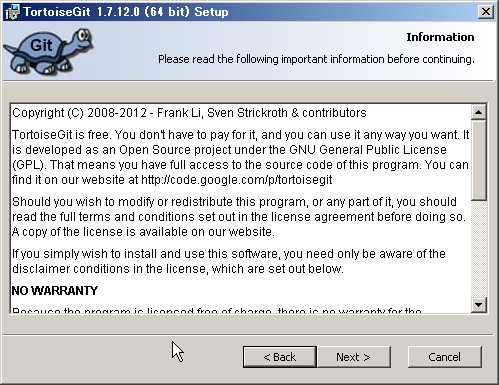Click the http://code.google.com/p/tortoisegit URL text
The image size is (499, 385).
[x=237, y=180]
